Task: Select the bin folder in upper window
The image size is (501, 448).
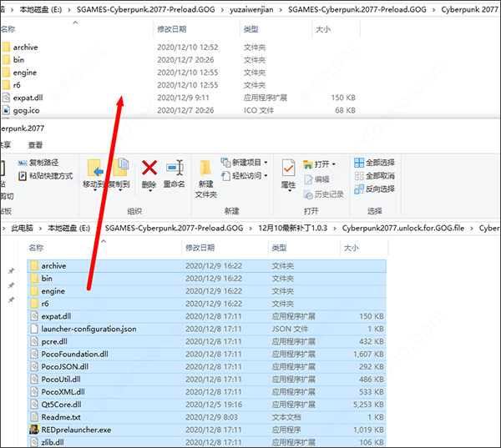Action: coord(18,60)
